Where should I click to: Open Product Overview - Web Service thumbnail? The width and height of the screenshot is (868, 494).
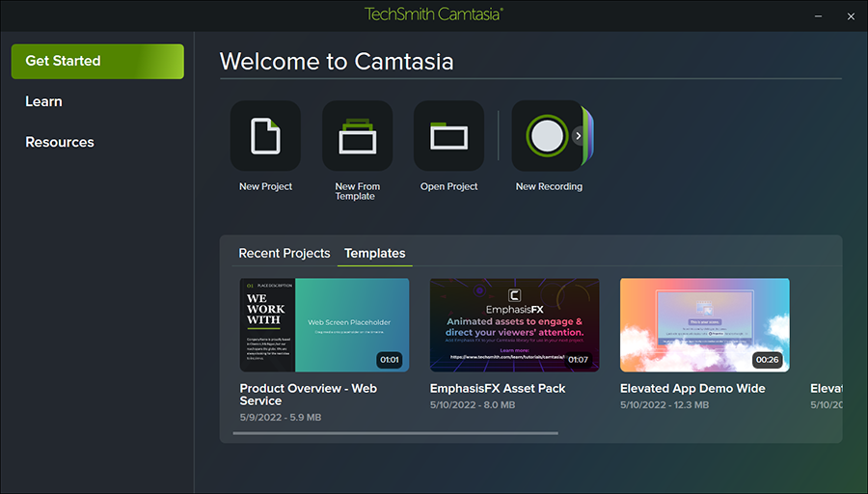click(324, 324)
